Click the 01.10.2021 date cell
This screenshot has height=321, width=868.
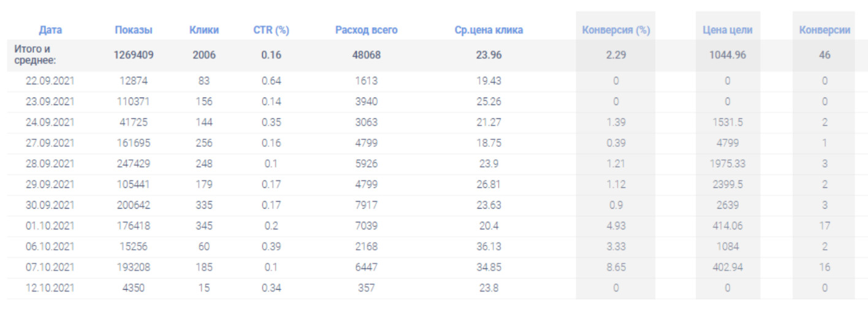click(x=50, y=226)
